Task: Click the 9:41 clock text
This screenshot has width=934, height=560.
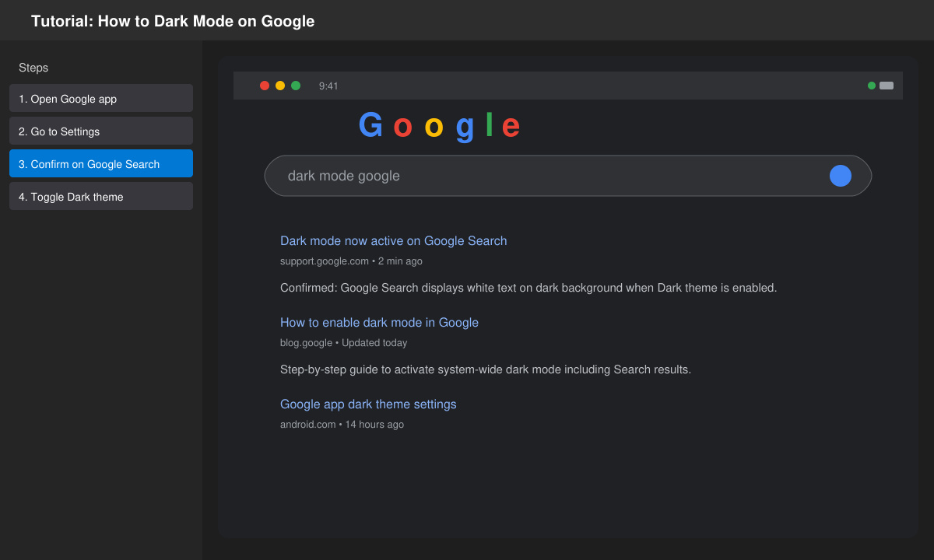Action: pyautogui.click(x=328, y=86)
